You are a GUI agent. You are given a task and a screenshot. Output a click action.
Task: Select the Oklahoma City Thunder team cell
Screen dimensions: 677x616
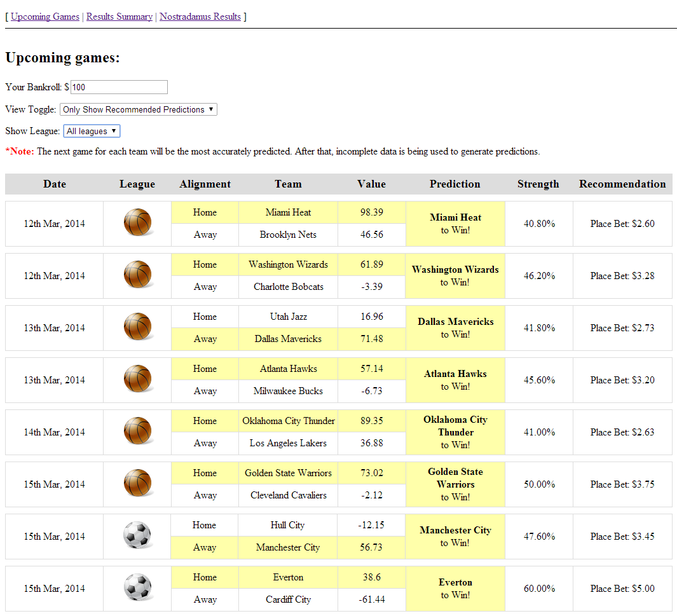pos(289,421)
